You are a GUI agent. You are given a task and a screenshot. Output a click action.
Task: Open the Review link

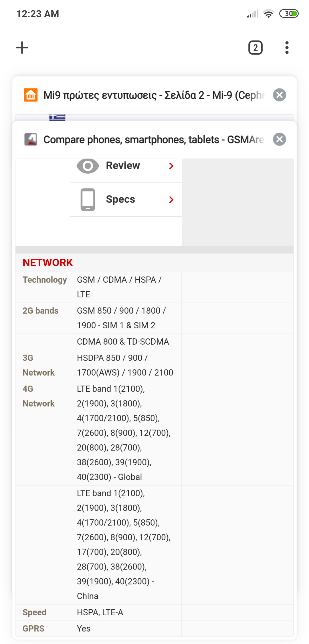(x=123, y=166)
